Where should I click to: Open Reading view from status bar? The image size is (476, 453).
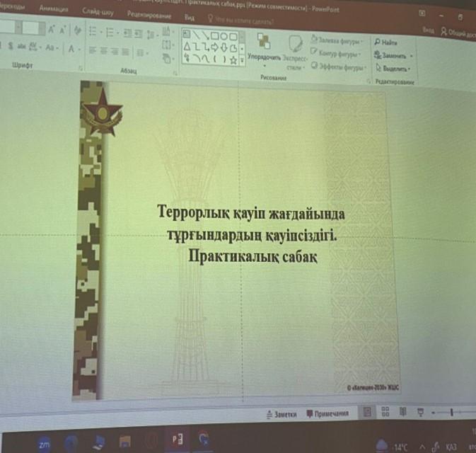click(x=402, y=411)
